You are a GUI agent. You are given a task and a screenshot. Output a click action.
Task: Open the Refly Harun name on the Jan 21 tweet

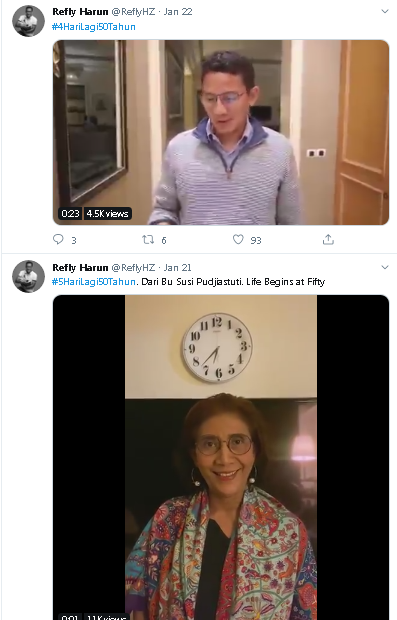(x=80, y=268)
